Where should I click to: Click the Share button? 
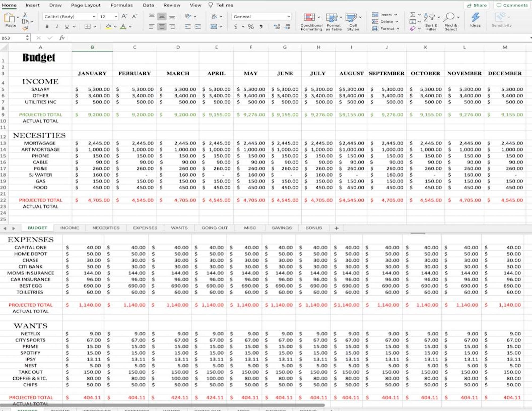pos(476,5)
